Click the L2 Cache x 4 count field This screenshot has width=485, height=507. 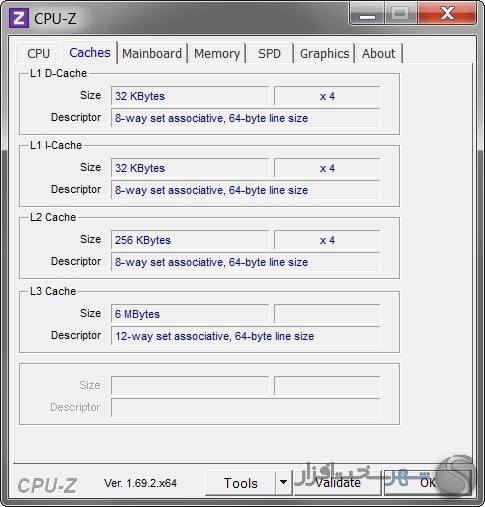tap(327, 240)
